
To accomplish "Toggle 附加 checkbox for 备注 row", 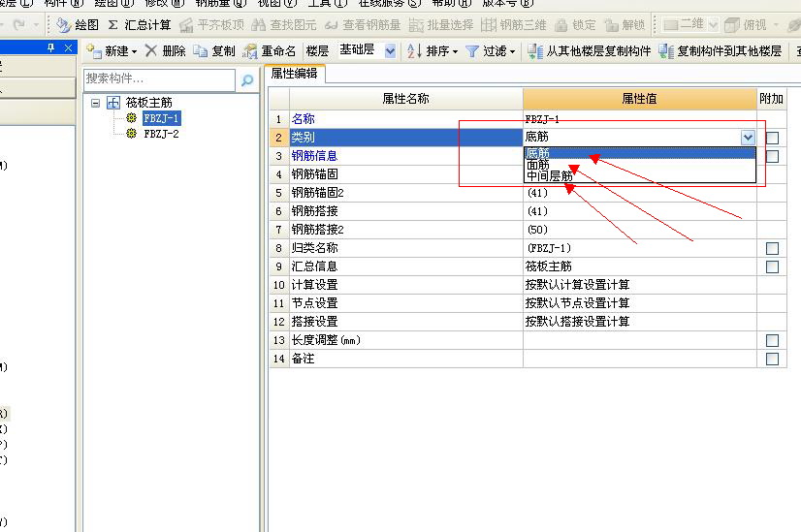I will pyautogui.click(x=772, y=359).
